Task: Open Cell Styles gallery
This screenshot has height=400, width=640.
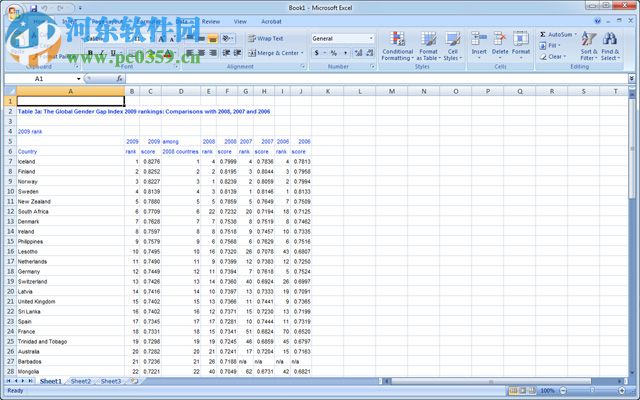Action: point(453,46)
